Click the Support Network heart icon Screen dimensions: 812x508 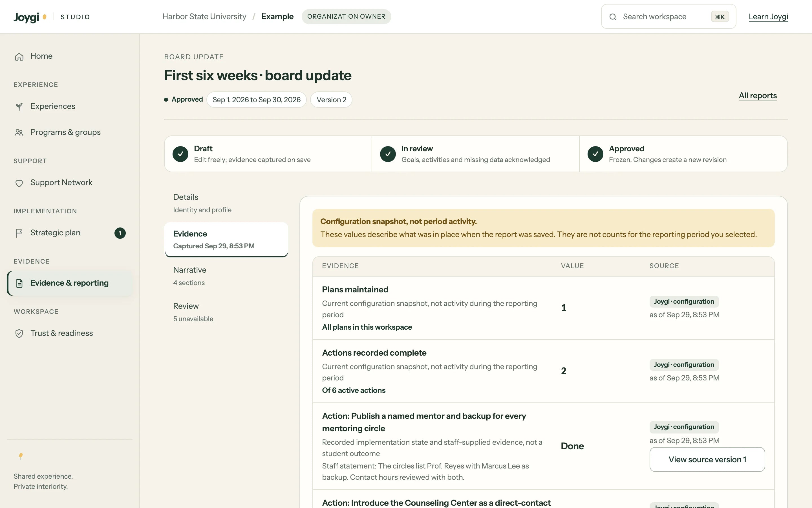click(19, 183)
